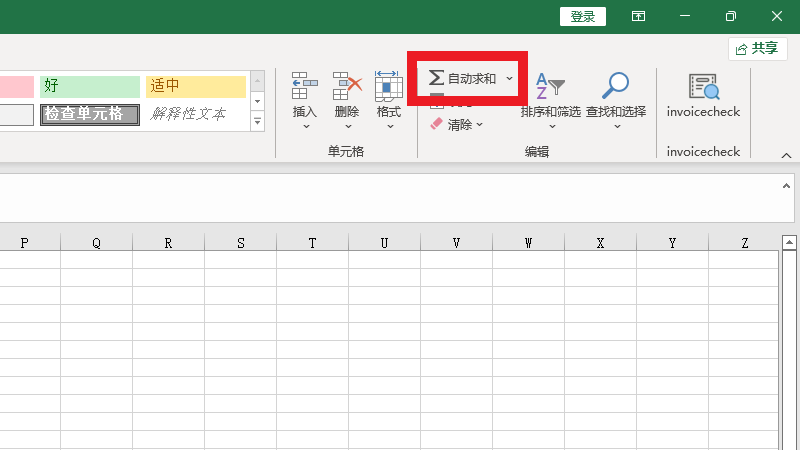Click the AutoSum sigma icon
Viewport: 800px width, 450px height.
click(x=436, y=78)
